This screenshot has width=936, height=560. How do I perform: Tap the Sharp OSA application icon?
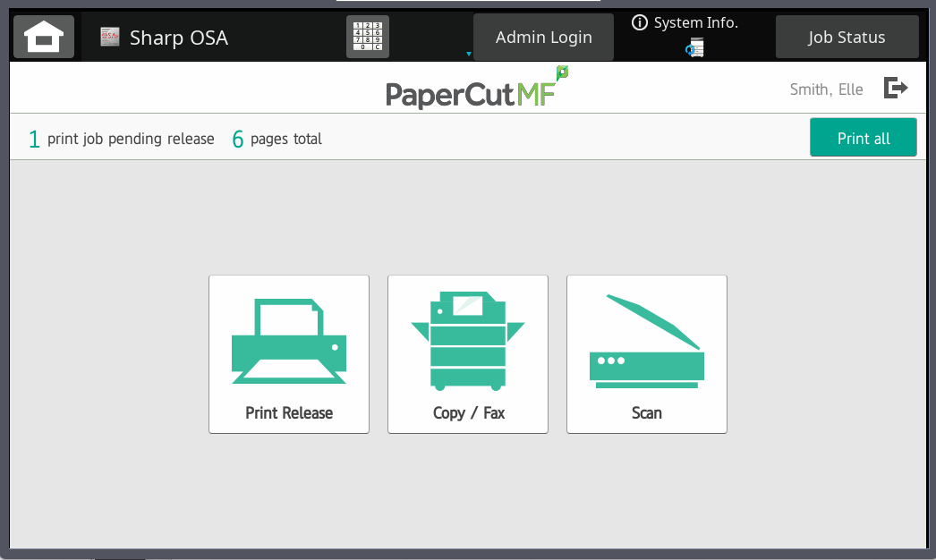(110, 37)
